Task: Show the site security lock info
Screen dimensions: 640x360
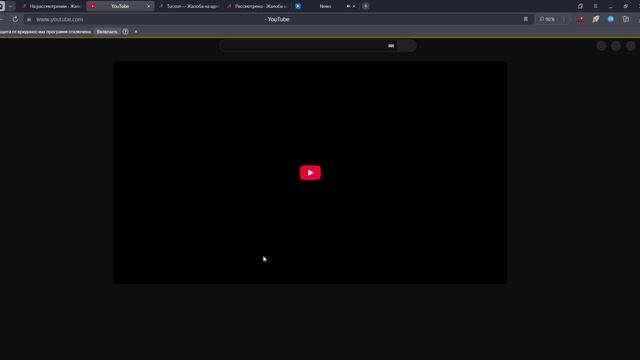Action: point(29,19)
